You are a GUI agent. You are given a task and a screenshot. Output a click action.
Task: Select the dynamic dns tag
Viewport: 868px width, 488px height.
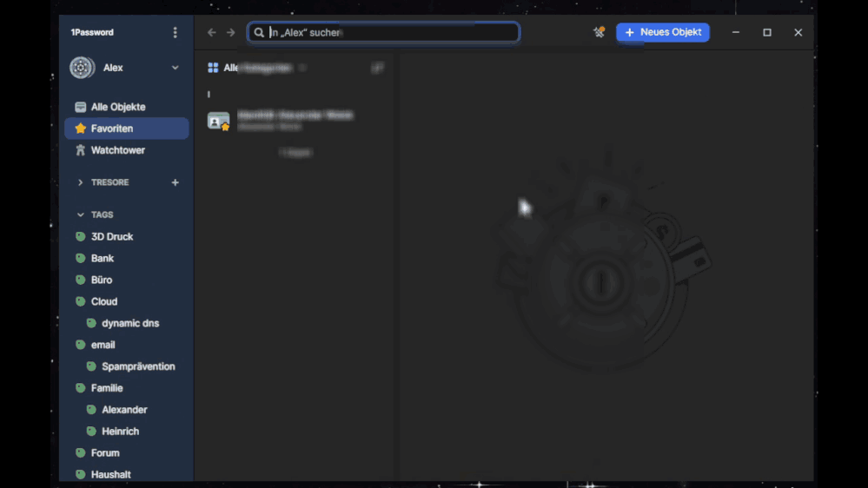click(x=130, y=323)
